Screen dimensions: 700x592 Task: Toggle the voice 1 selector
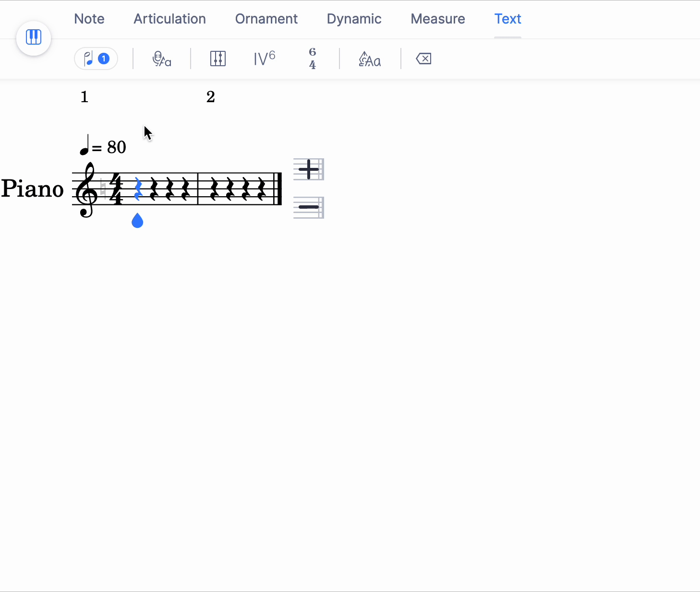tap(96, 59)
